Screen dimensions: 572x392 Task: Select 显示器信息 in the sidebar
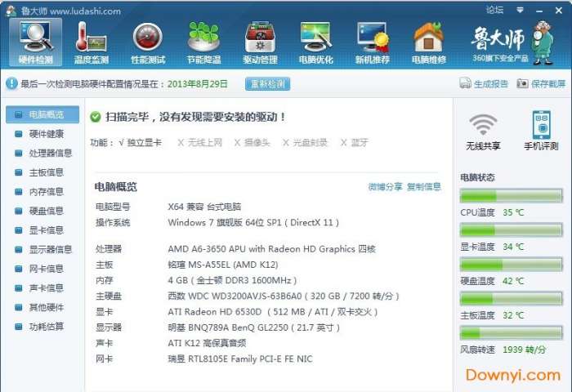42,249
